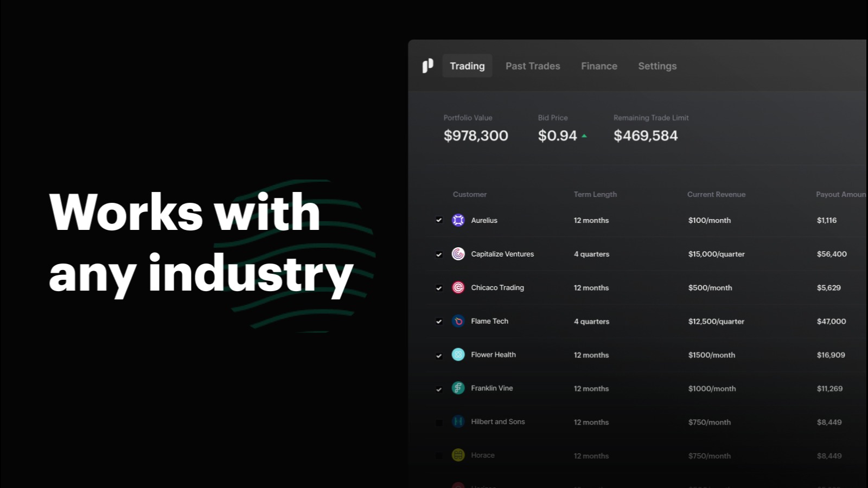Click the green bid price up arrow

tap(584, 136)
